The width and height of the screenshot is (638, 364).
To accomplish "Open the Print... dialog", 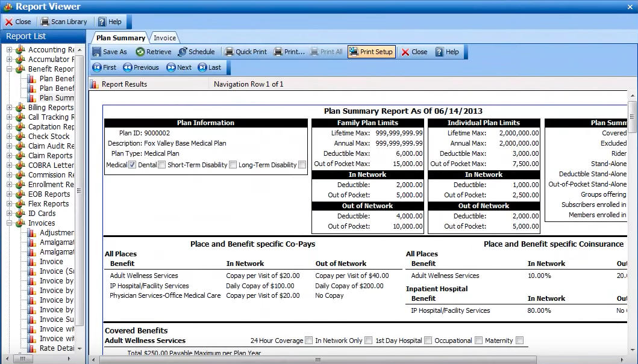I will click(289, 52).
